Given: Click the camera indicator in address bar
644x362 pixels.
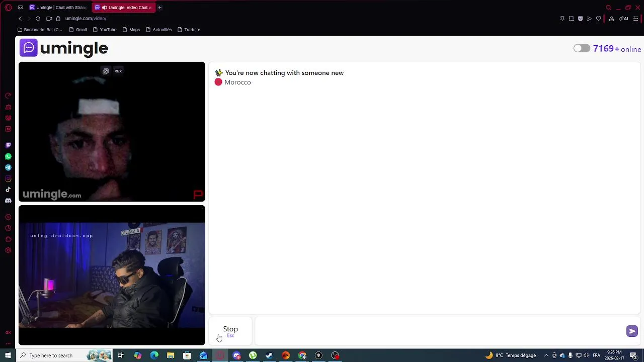Looking at the screenshot, I should (x=49, y=19).
